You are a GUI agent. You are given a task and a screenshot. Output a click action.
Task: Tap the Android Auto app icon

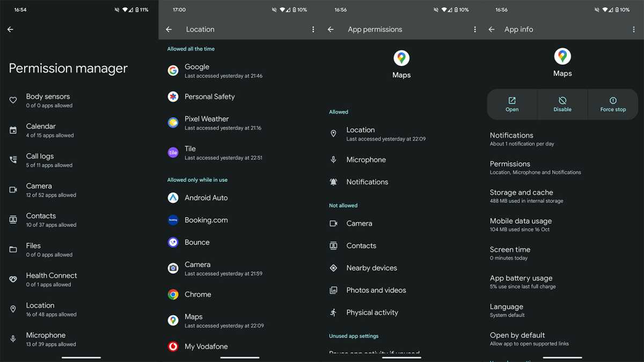tap(173, 198)
